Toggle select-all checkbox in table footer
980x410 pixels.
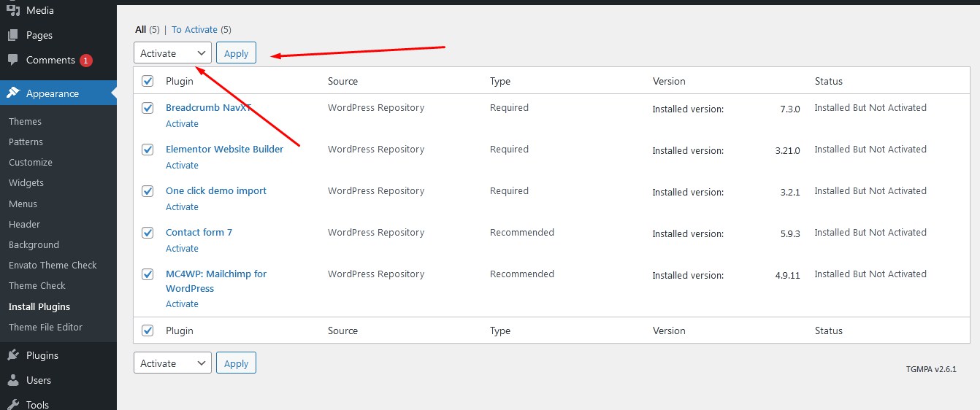coord(148,330)
